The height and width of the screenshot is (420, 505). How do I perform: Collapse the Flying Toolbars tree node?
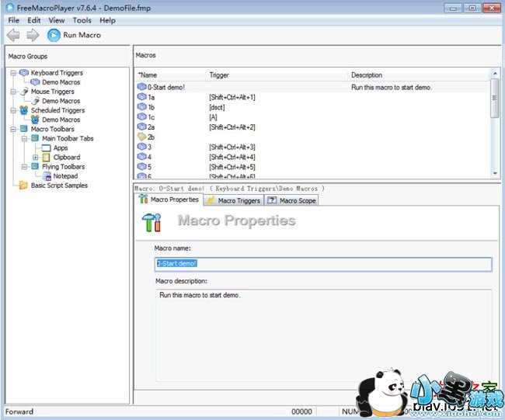pos(25,167)
